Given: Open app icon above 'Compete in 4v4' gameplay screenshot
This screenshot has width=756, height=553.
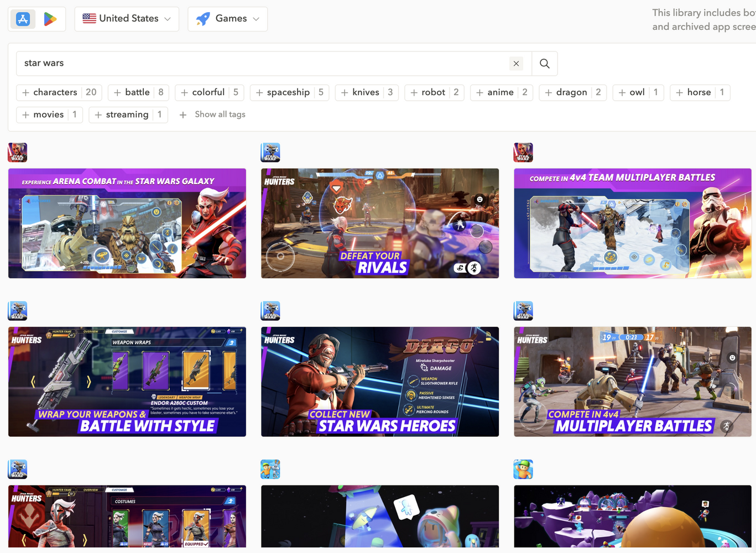Looking at the screenshot, I should click(523, 311).
